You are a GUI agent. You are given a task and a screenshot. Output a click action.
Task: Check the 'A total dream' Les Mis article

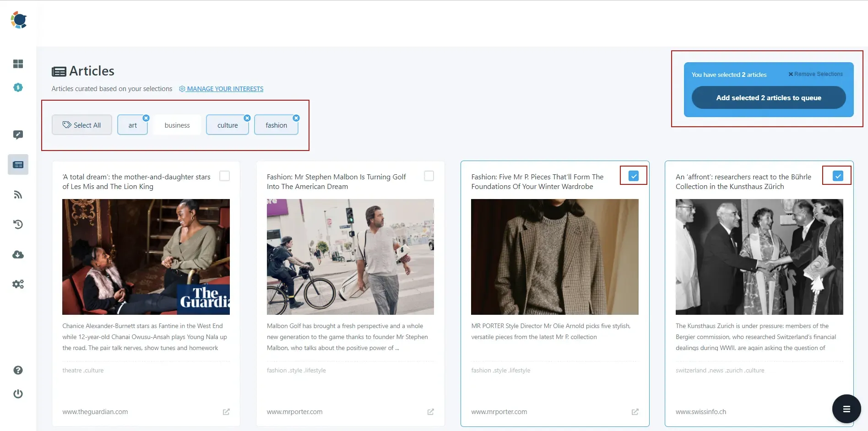tap(224, 176)
